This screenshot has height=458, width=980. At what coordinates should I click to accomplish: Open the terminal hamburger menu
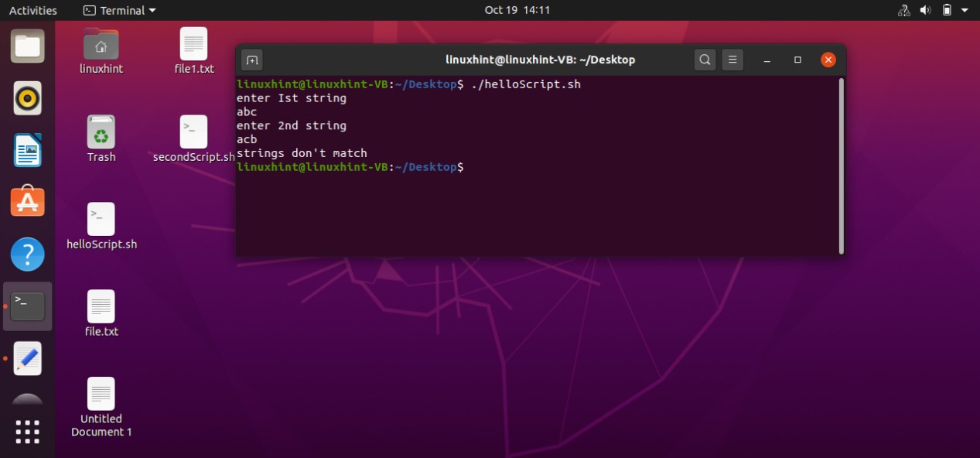click(x=732, y=60)
